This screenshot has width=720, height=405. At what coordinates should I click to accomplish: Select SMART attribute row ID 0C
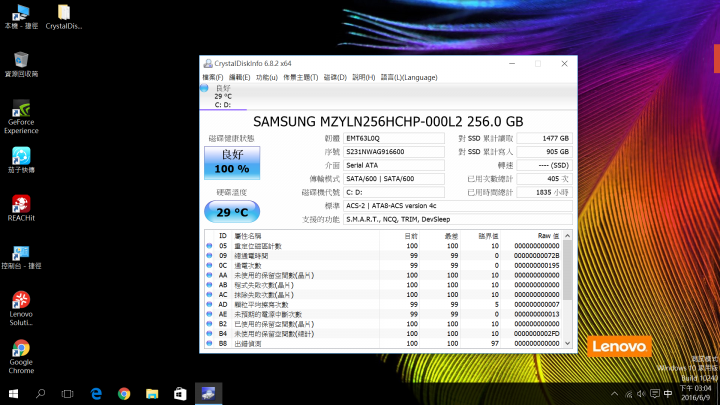pos(384,265)
